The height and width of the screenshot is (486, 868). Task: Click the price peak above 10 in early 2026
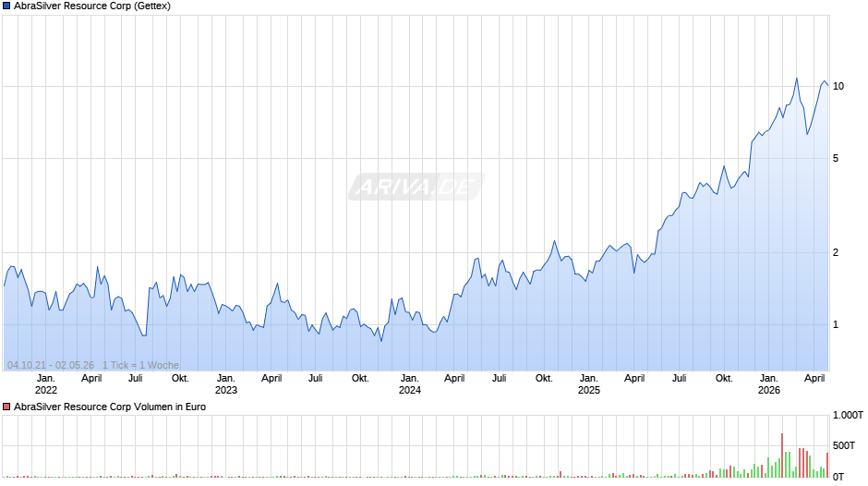(797, 79)
